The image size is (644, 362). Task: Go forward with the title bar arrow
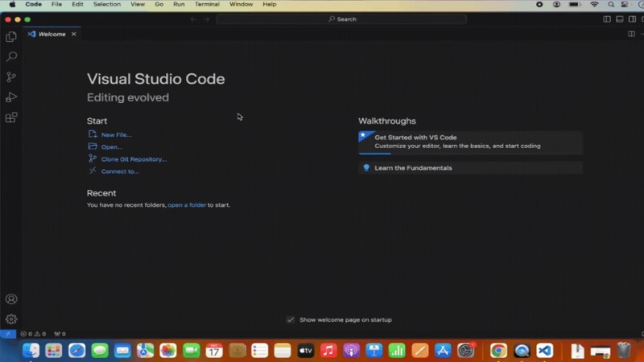click(207, 19)
